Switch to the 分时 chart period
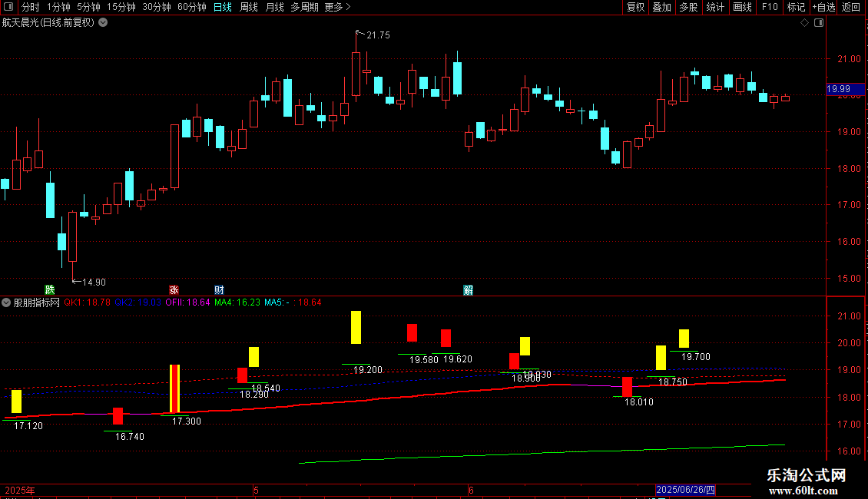 tap(31, 7)
